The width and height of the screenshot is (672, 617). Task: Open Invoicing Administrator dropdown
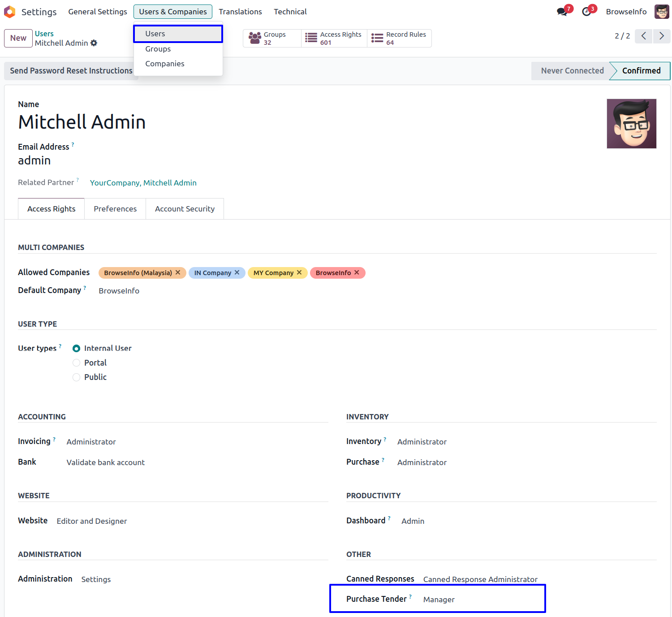pyautogui.click(x=91, y=442)
